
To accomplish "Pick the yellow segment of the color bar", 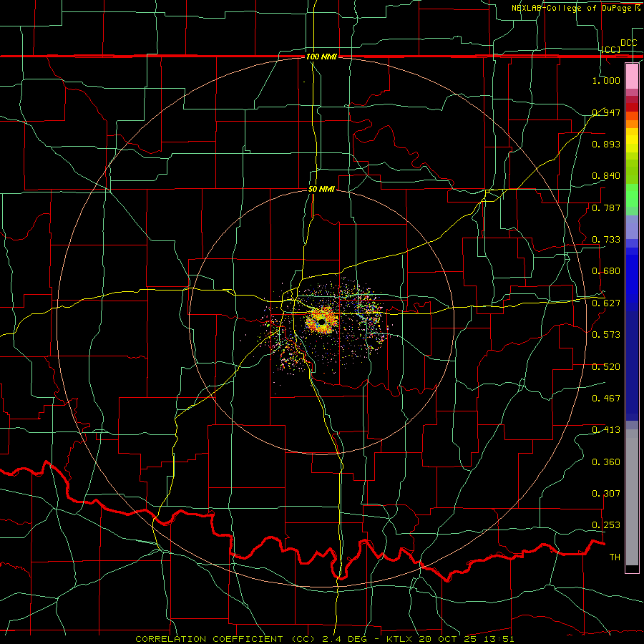I will [x=632, y=140].
